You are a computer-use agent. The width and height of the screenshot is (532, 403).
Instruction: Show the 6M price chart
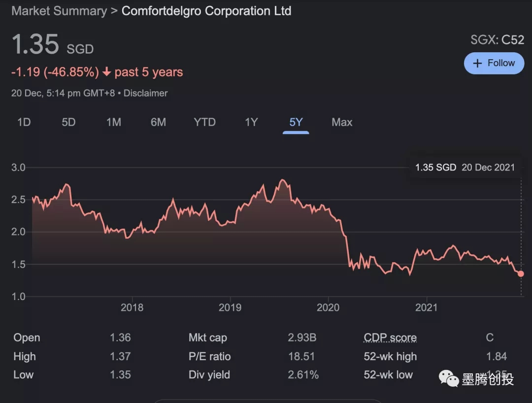click(158, 122)
